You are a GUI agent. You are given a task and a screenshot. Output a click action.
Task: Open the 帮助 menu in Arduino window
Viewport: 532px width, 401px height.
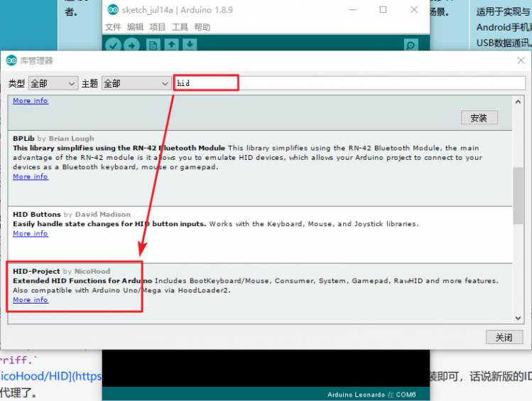[x=202, y=27]
